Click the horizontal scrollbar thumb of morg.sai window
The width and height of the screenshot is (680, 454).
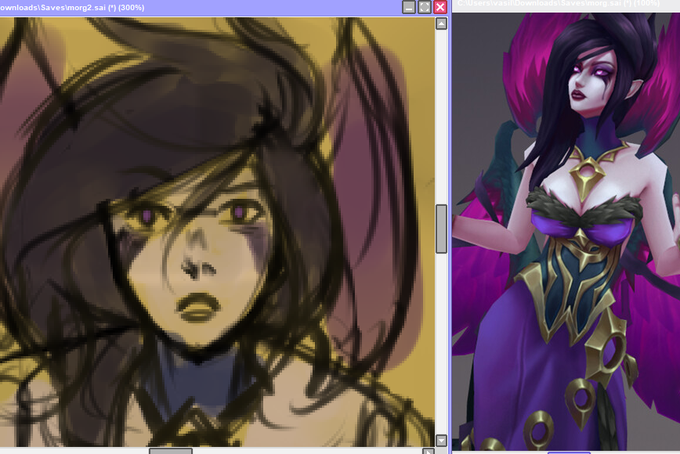pos(569,452)
